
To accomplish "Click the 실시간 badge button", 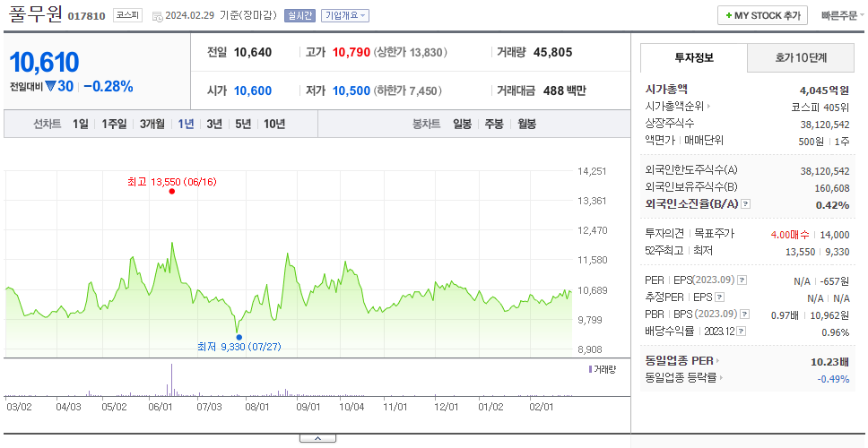I will (x=299, y=15).
